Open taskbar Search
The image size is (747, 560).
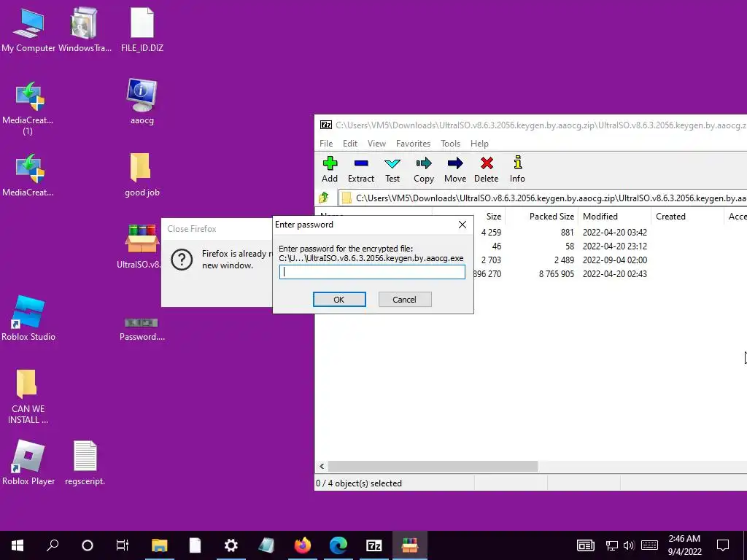(53, 545)
